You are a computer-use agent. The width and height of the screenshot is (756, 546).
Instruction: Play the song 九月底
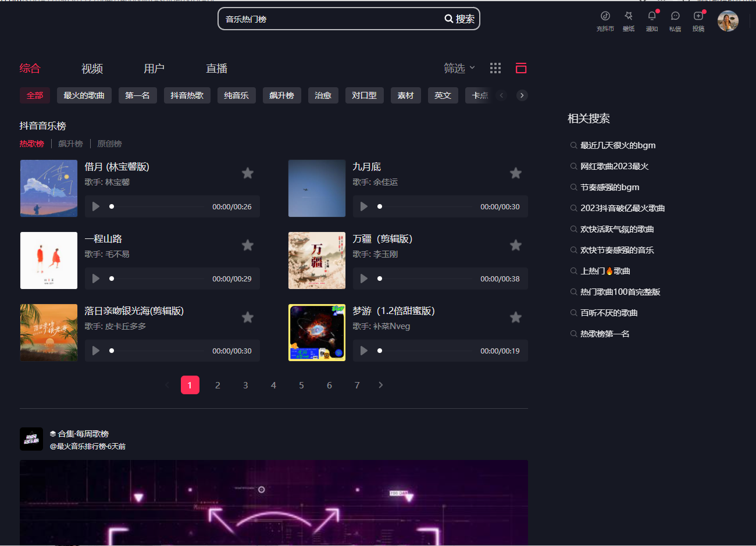click(364, 206)
